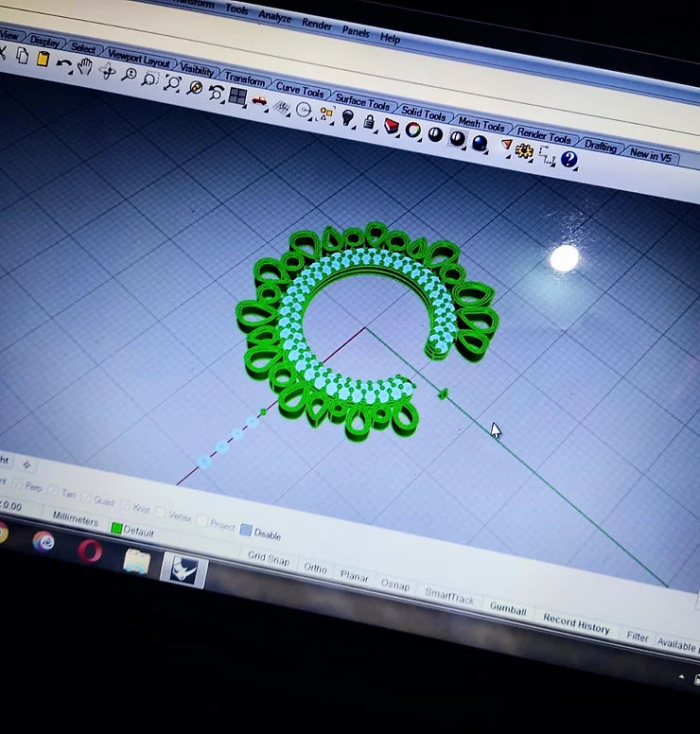Click the Shaded viewport sphere icon
Screen dimensions: 700x734
pos(435,134)
